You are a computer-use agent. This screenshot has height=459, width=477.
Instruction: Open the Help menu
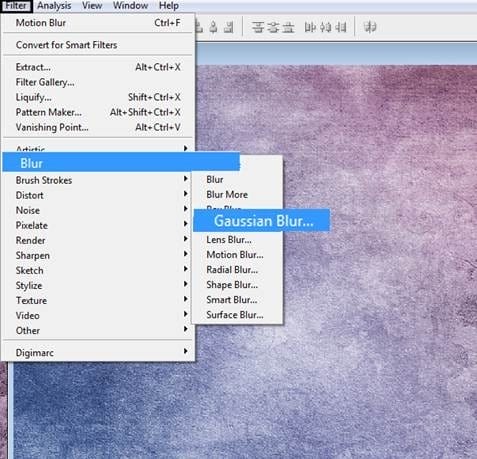click(169, 6)
